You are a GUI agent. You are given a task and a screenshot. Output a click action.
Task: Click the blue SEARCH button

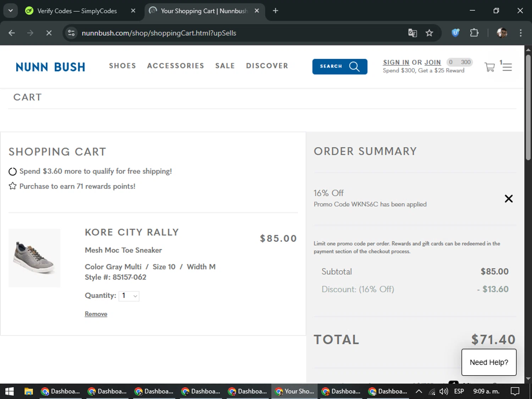pos(340,66)
